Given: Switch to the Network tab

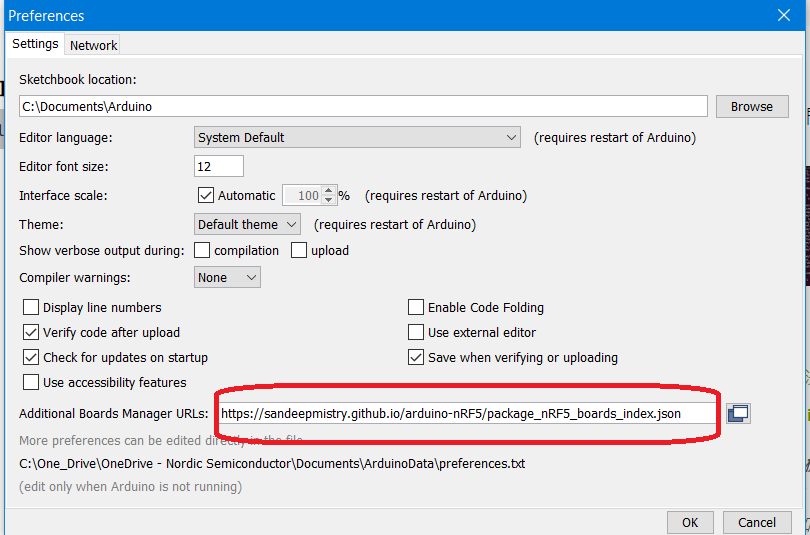Looking at the screenshot, I should 93,45.
